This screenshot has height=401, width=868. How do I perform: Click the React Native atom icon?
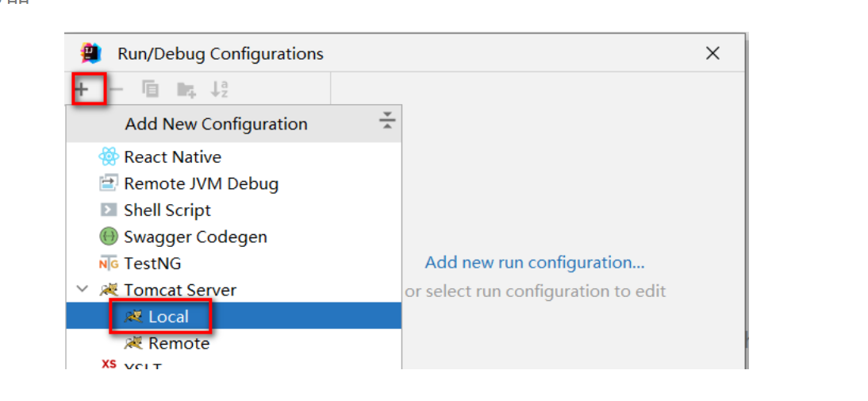pyautogui.click(x=109, y=157)
